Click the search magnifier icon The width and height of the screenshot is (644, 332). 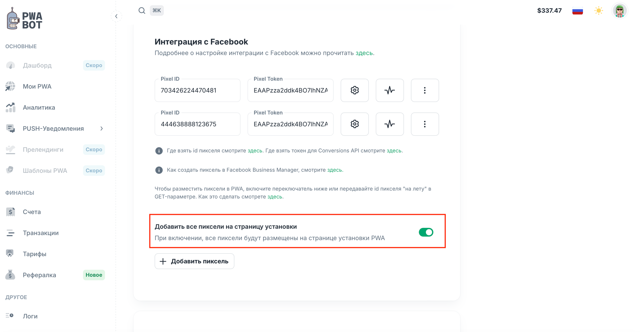pos(142,11)
